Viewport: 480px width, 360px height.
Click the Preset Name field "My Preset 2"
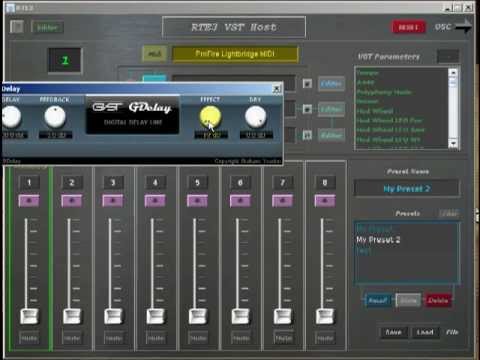[x=407, y=189]
